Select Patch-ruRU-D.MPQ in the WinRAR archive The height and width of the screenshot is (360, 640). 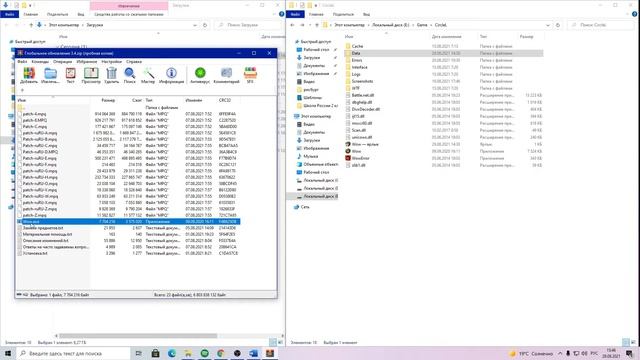click(40, 152)
